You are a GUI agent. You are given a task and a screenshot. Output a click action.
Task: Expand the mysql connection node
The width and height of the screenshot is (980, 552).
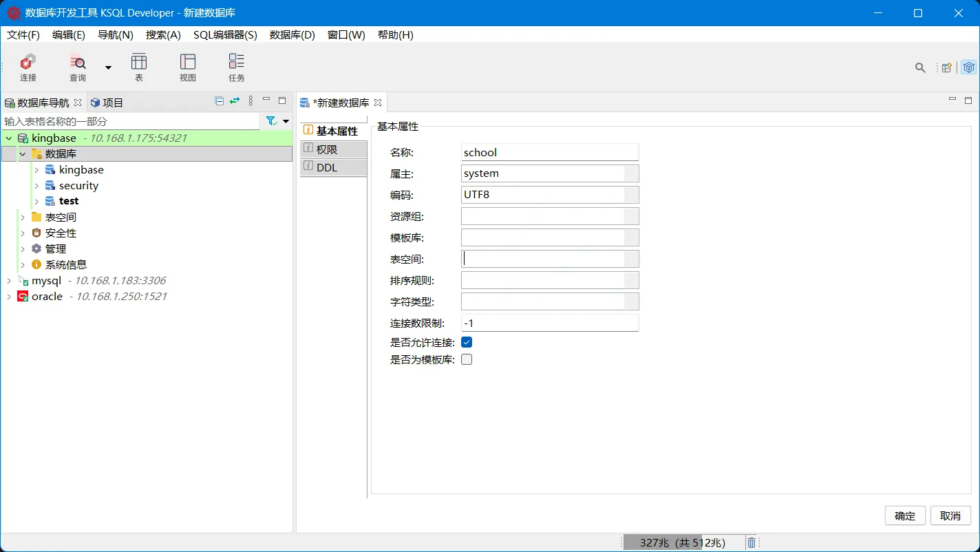(8, 280)
